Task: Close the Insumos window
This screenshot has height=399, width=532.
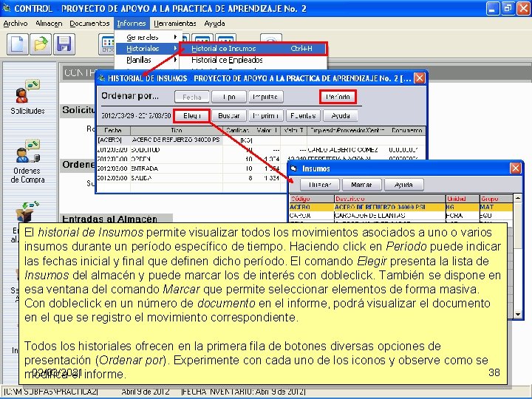Action: click(x=516, y=168)
